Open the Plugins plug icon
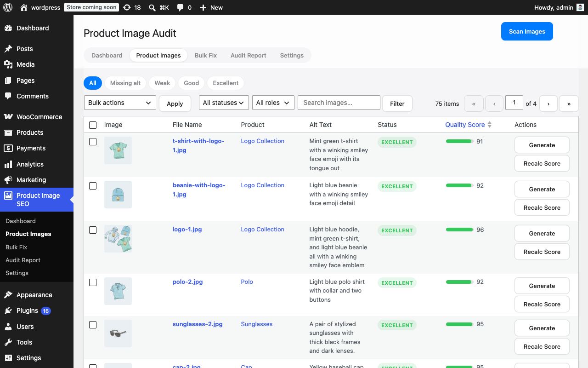The image size is (588, 368). [x=8, y=310]
